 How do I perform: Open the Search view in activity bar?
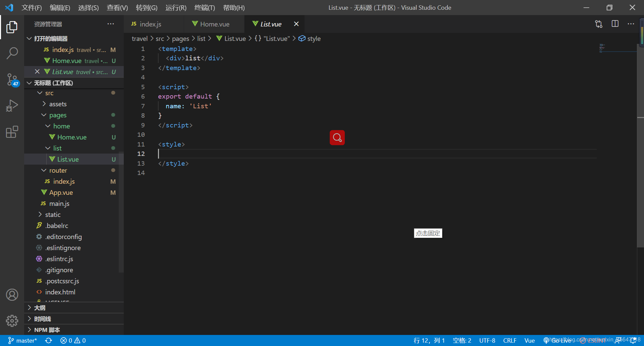(12, 53)
